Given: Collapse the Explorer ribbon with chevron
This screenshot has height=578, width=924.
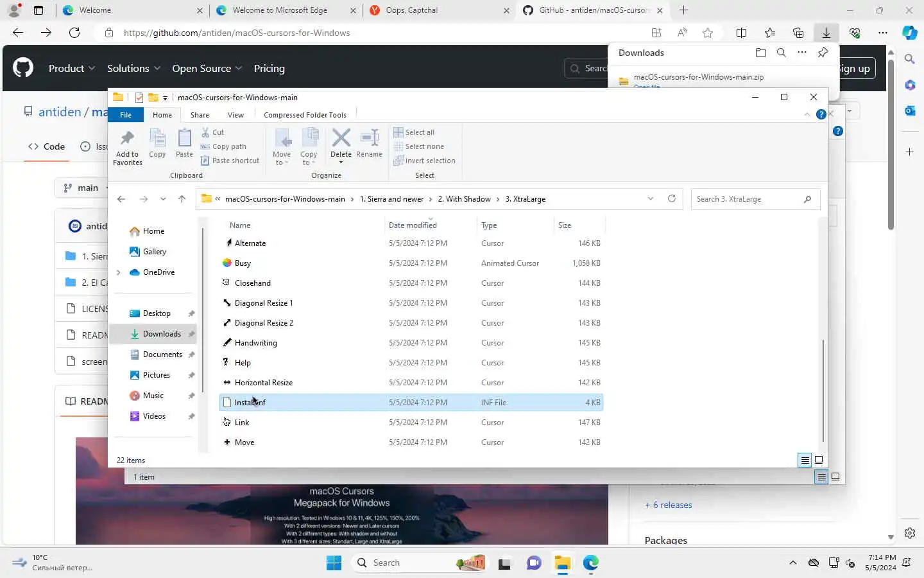Looking at the screenshot, I should click(807, 114).
